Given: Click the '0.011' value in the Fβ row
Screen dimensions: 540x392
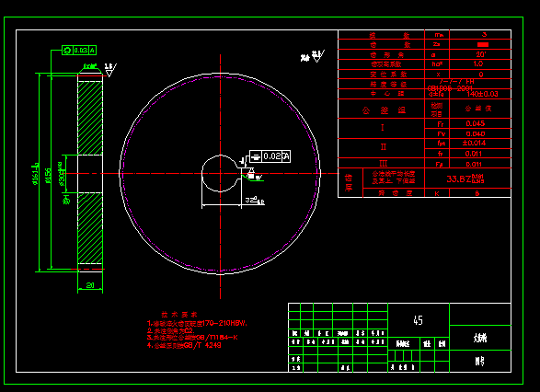Looking at the screenshot, I should point(474,165).
